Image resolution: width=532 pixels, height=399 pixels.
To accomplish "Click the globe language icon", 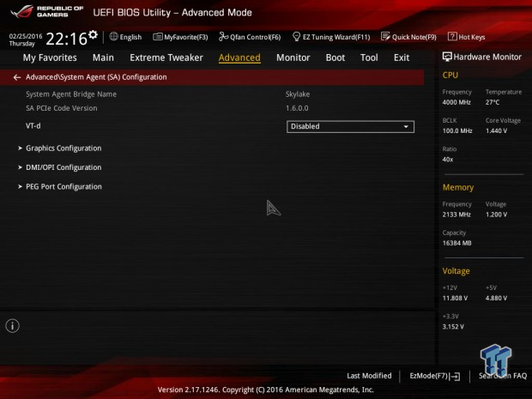I will [x=113, y=36].
